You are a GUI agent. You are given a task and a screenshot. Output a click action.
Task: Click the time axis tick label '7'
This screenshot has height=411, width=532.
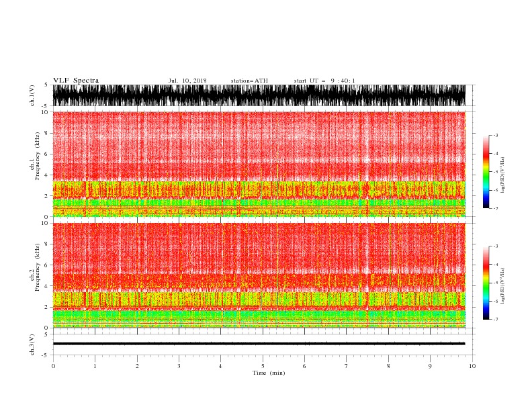tap(347, 366)
